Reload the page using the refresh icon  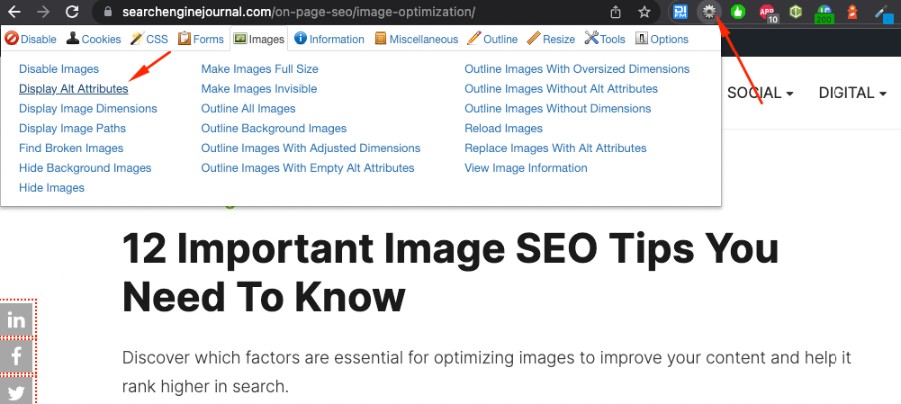(72, 13)
